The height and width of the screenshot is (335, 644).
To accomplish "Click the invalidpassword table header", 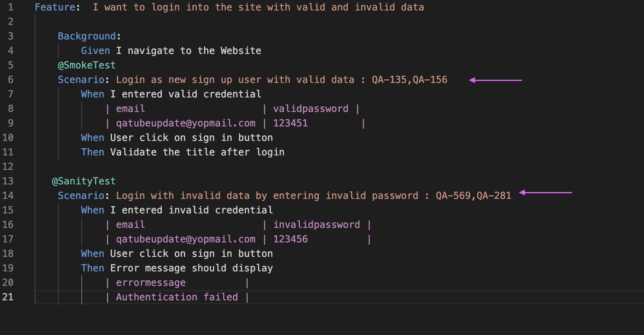I will [x=317, y=225].
